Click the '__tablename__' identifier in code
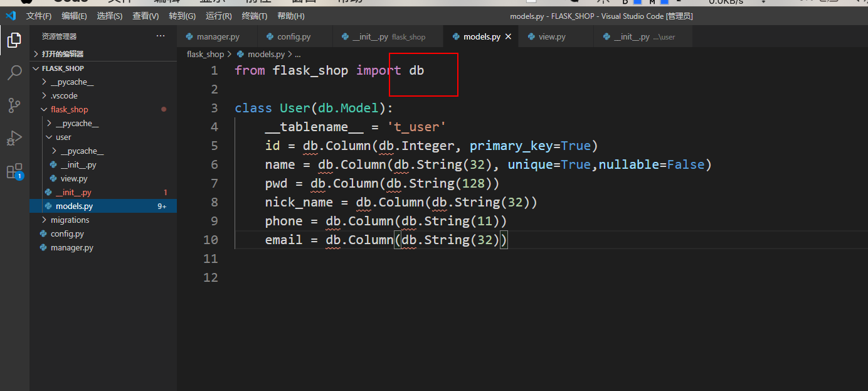 pyautogui.click(x=314, y=127)
